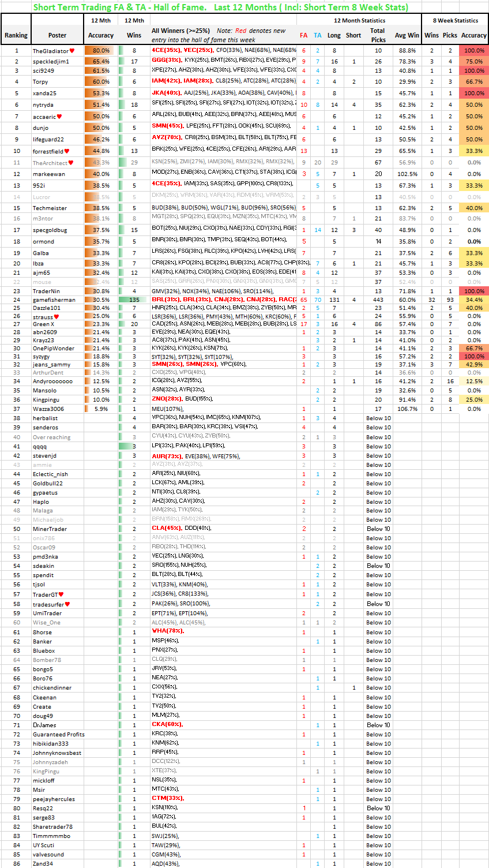Click poster name 'Eclectic_nish'

(50, 474)
